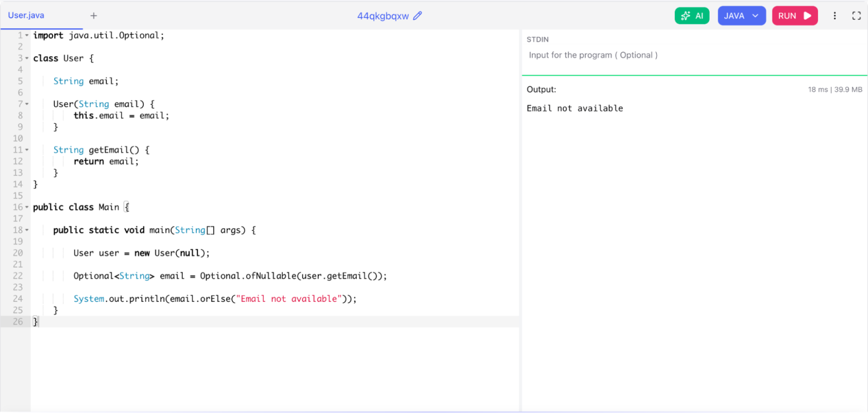
Task: Click project name 44qkgbqxw
Action: click(x=383, y=16)
